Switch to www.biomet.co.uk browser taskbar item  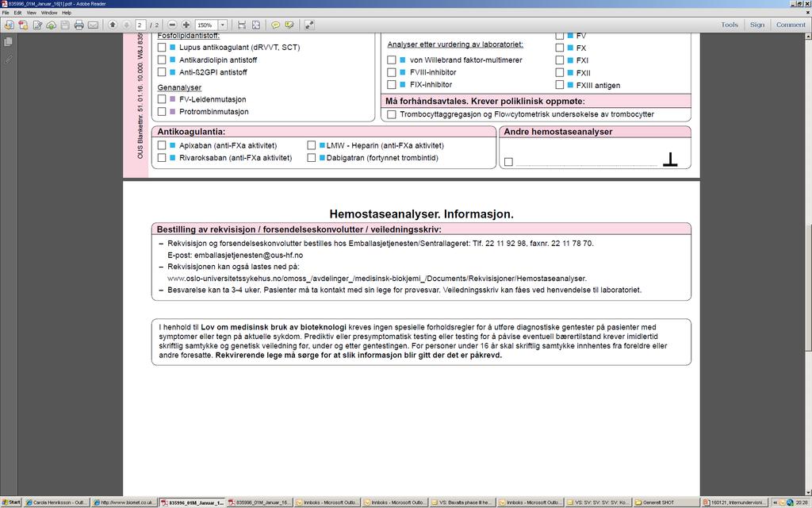124,502
